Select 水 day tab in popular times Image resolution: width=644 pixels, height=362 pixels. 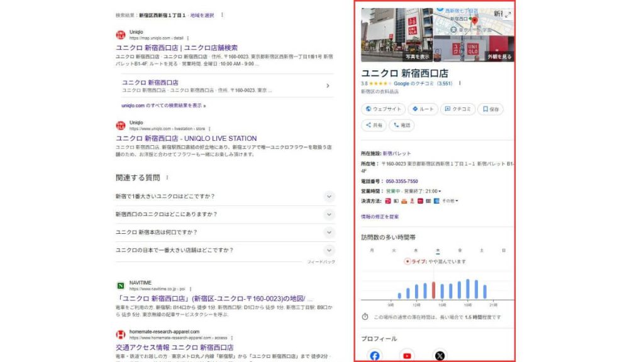(x=416, y=250)
